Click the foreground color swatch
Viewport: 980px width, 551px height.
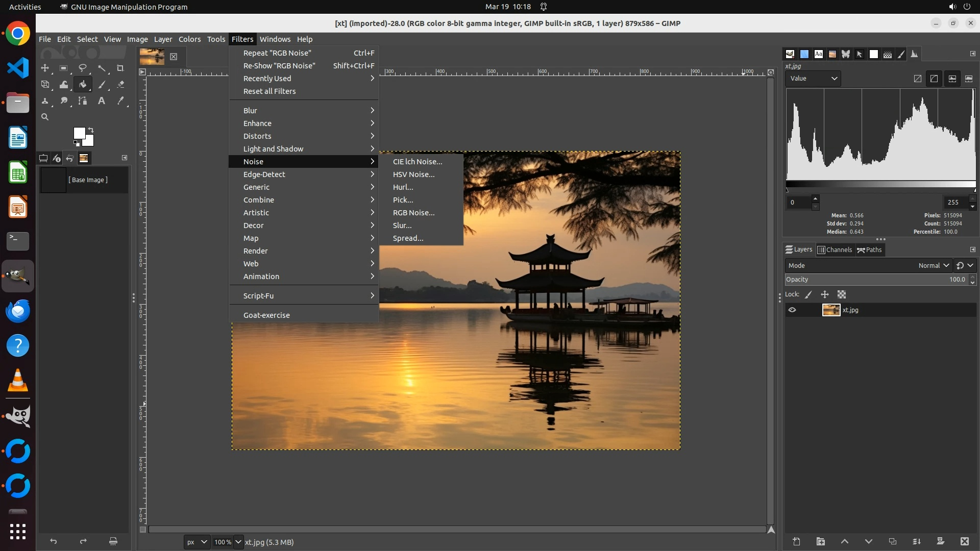(79, 133)
